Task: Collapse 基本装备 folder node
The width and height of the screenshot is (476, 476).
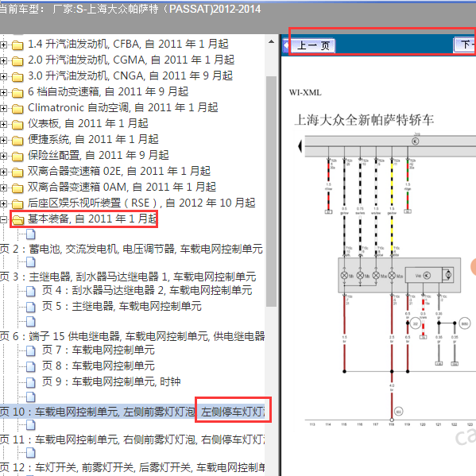Action: click(3, 219)
